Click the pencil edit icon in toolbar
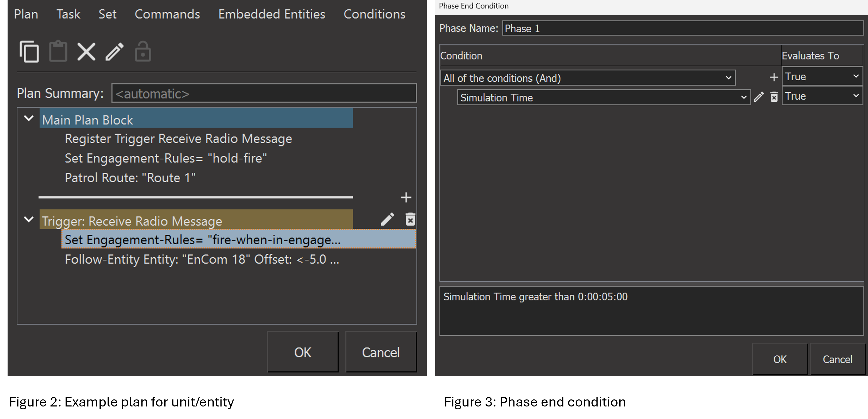 click(115, 52)
